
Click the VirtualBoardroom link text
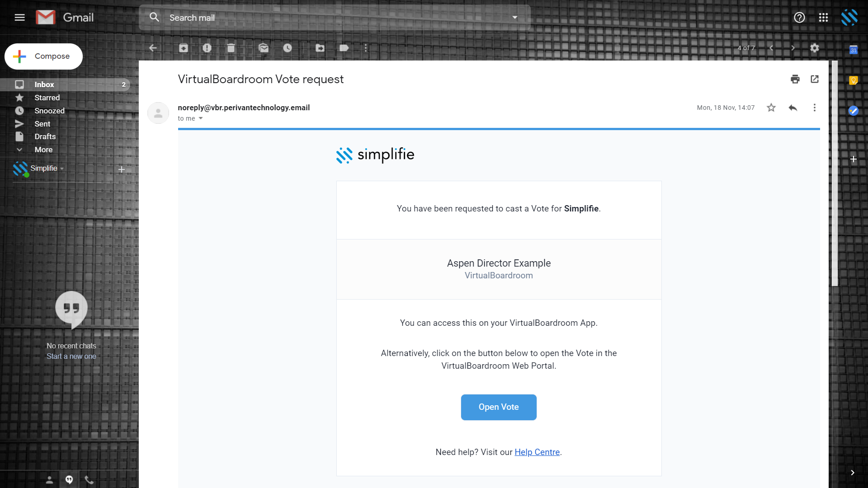coord(499,276)
